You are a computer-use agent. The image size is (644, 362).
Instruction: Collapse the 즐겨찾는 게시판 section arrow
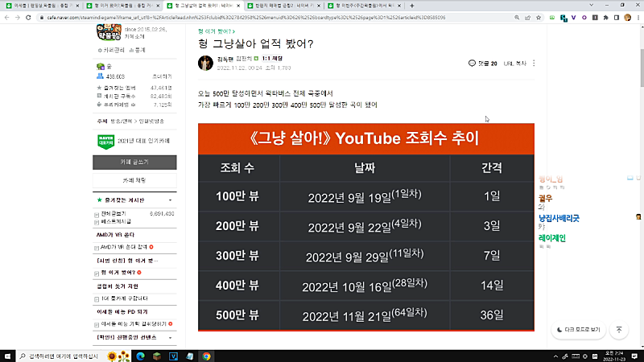pyautogui.click(x=170, y=199)
